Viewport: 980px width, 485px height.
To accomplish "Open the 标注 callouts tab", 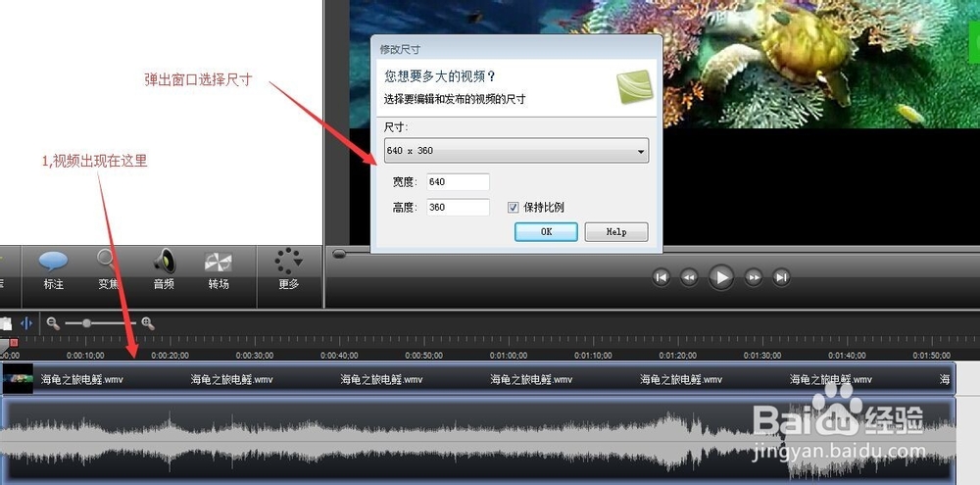I will point(53,270).
